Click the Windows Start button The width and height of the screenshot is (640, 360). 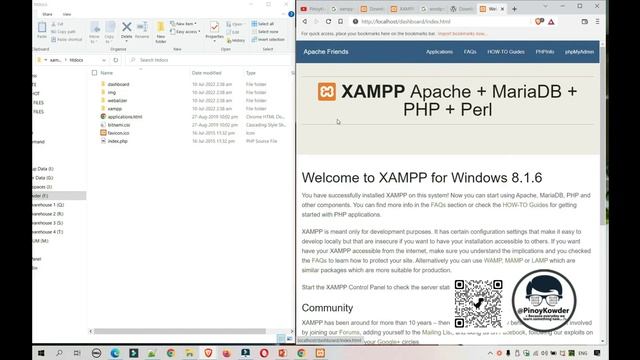click(41, 353)
